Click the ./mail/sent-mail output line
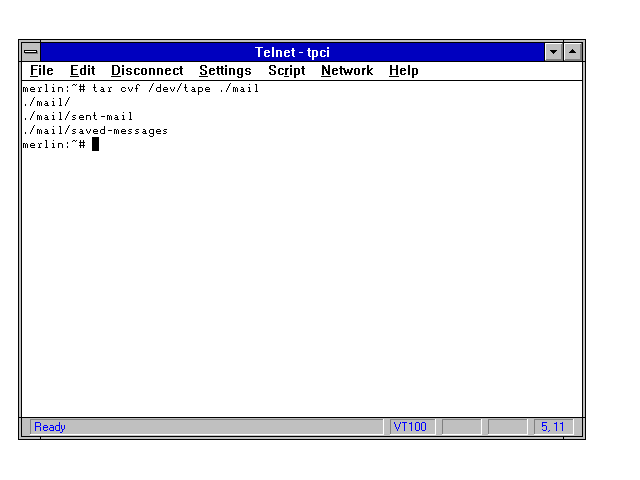This screenshot has width=640, height=480. 77,117
